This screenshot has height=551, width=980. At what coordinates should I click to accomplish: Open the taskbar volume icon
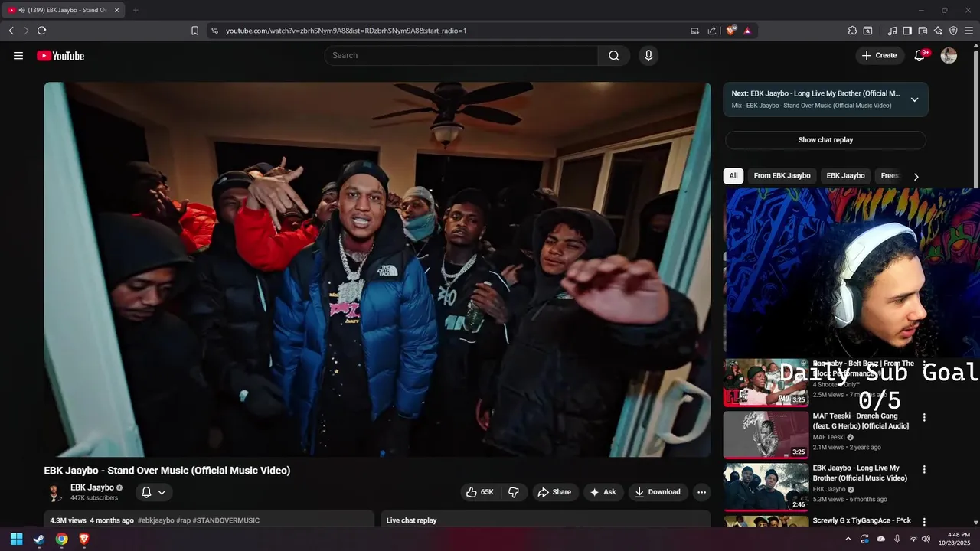926,539
